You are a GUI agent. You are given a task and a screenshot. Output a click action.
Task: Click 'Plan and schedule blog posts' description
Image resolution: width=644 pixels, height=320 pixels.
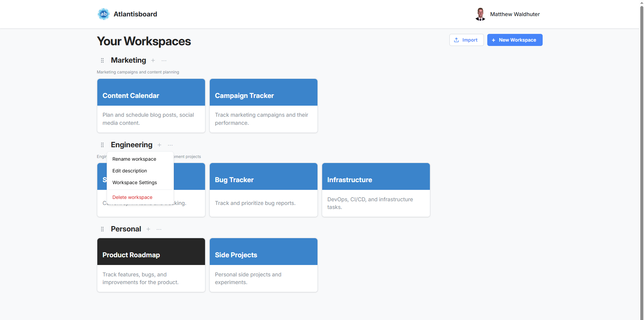[148, 119]
